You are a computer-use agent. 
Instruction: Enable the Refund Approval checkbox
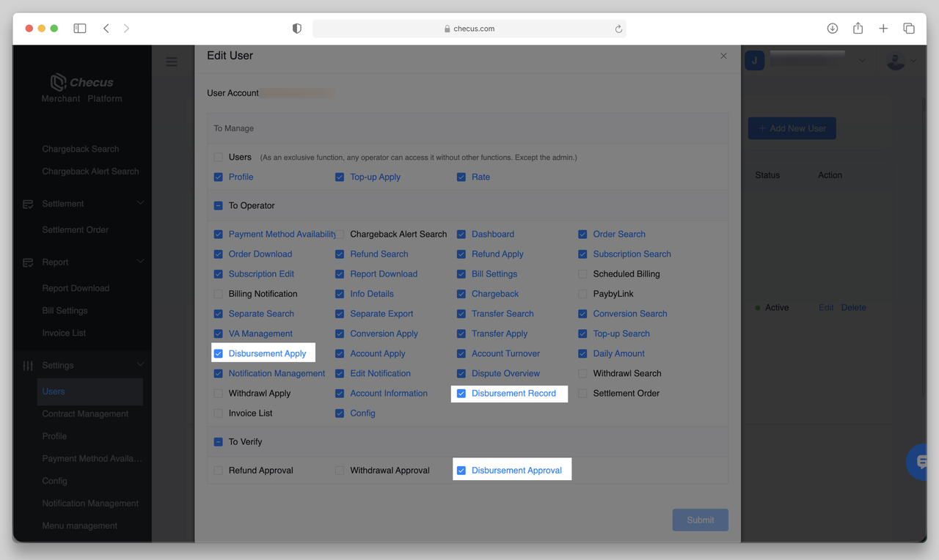tap(218, 471)
